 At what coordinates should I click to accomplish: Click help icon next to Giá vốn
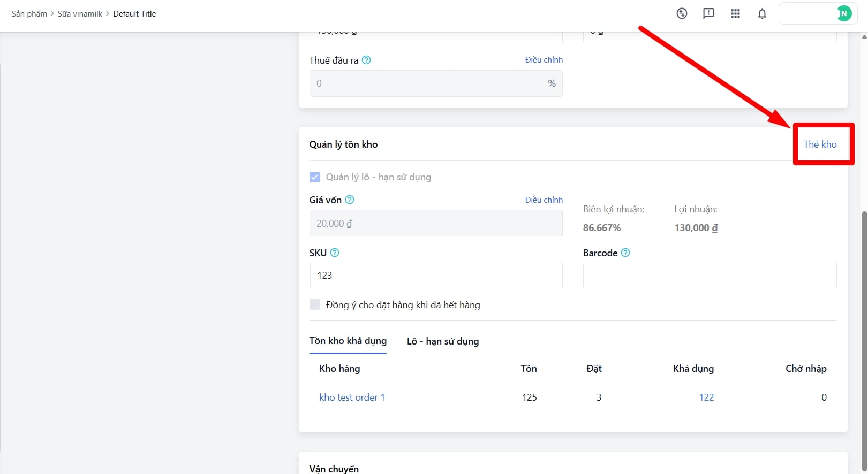point(350,200)
